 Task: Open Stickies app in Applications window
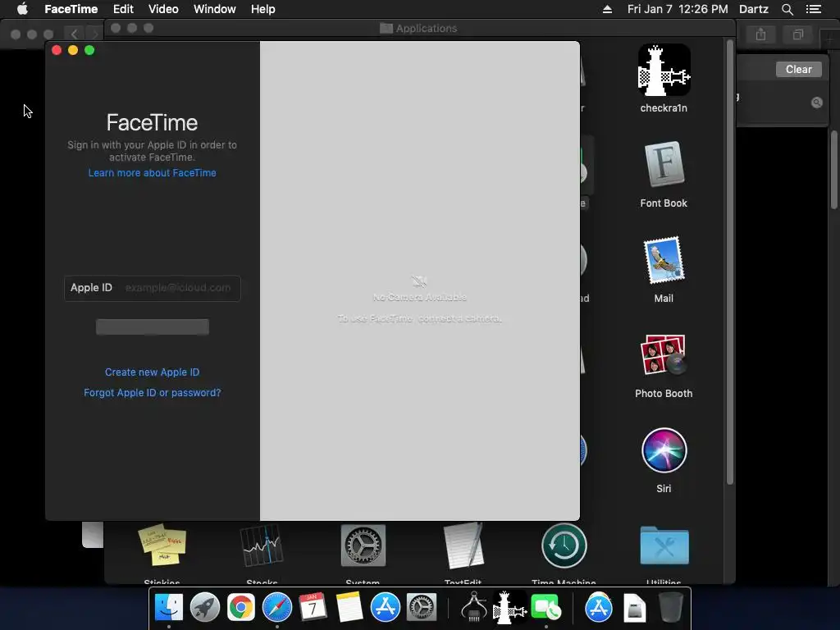coord(162,546)
